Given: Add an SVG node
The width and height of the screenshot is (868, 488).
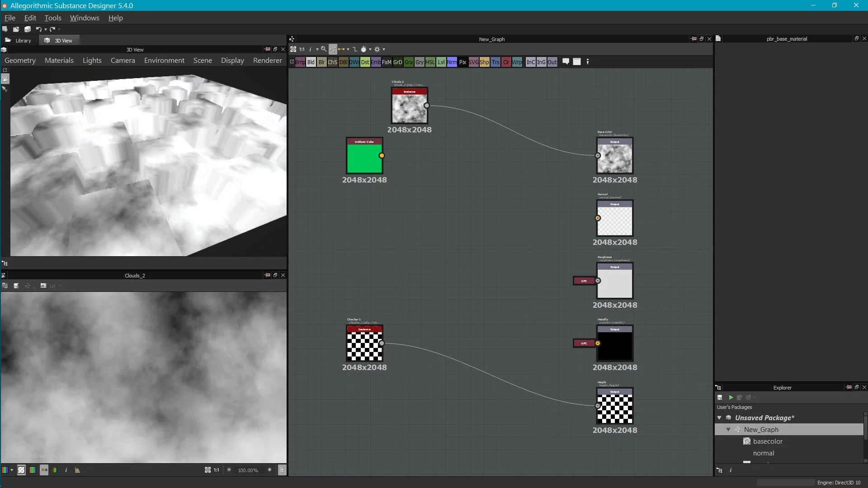Looking at the screenshot, I should point(474,62).
